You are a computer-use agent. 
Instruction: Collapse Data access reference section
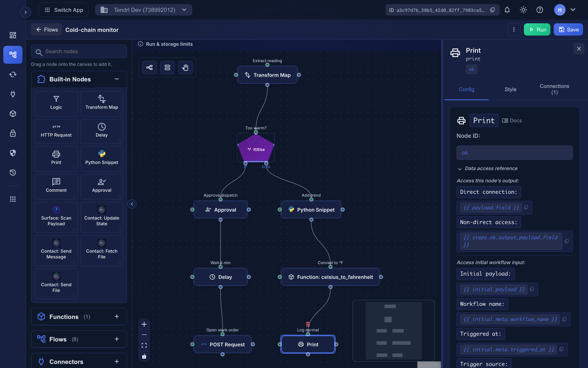tap(487, 168)
